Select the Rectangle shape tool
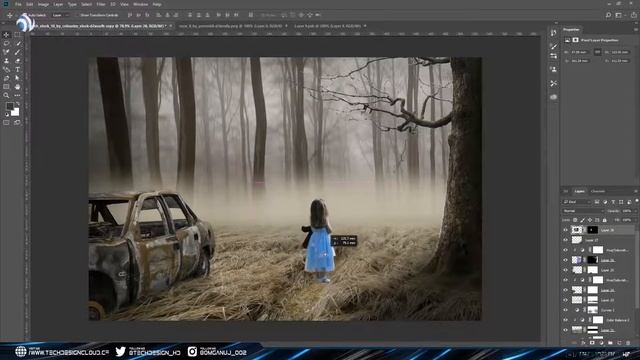This screenshot has height=360, width=640. tap(6, 87)
